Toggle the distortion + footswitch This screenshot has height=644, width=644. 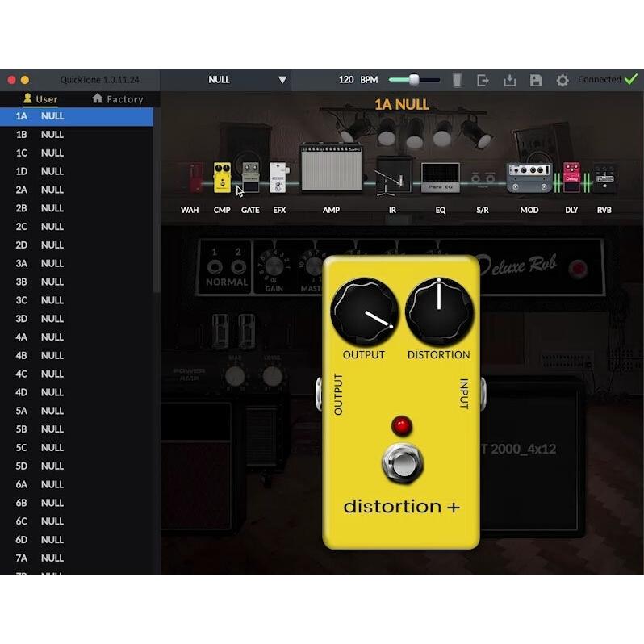pos(400,464)
